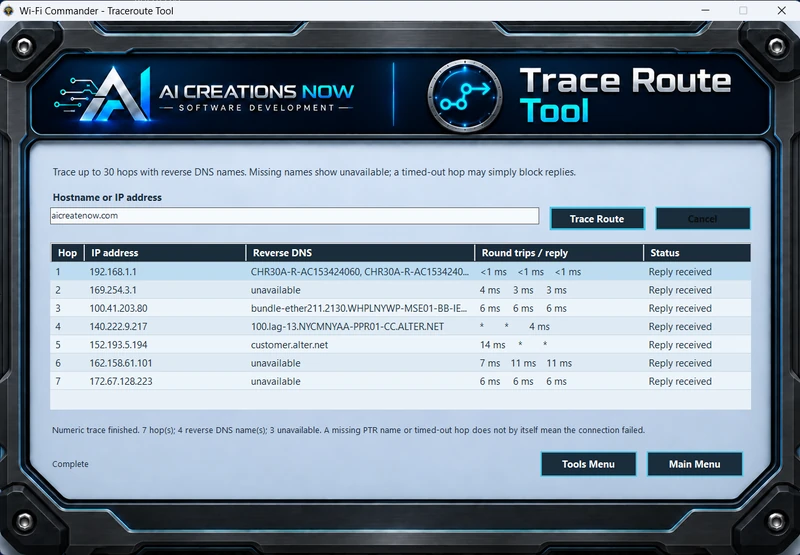The height and width of the screenshot is (555, 800).
Task: Click Reply received in the 192.168.1.1 row
Action: click(x=680, y=272)
